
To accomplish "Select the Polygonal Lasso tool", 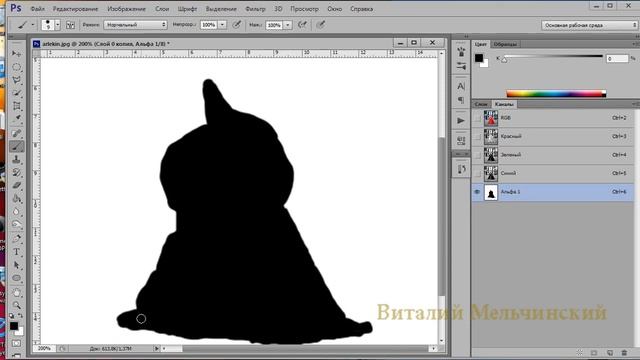I will pos(16,80).
